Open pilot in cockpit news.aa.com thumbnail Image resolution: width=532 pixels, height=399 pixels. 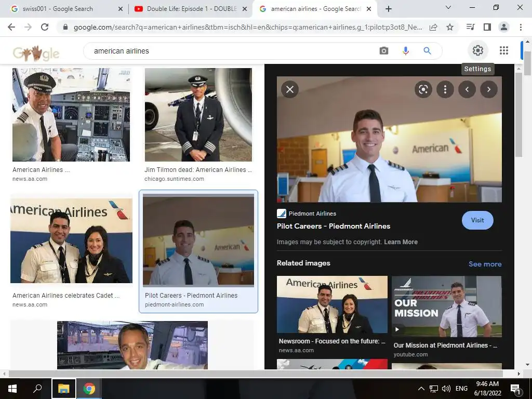71,115
